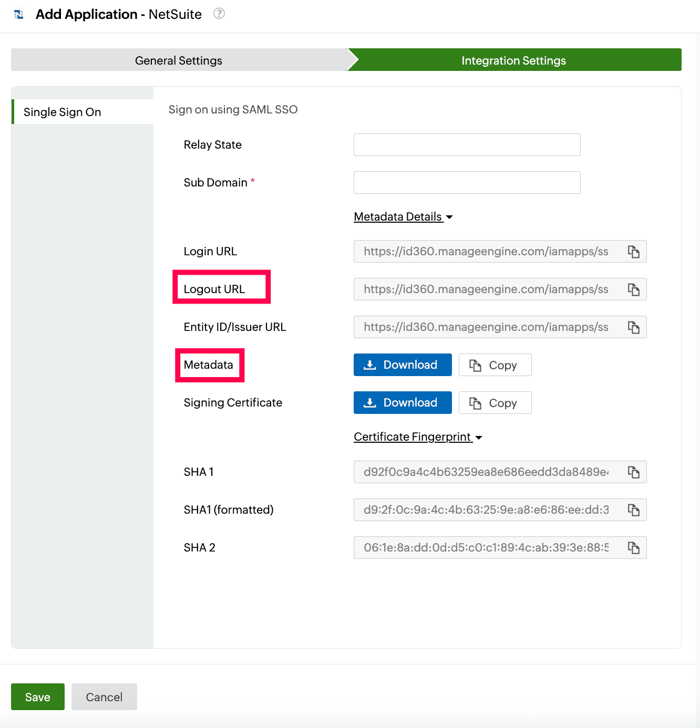
Task: Select the Integration Settings step
Action: 513,60
